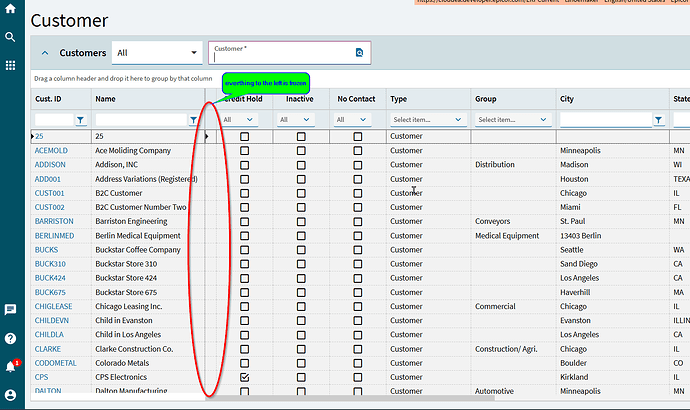Open customer link ACEMOLD
Viewport: 690px width, 410px height.
[51, 150]
